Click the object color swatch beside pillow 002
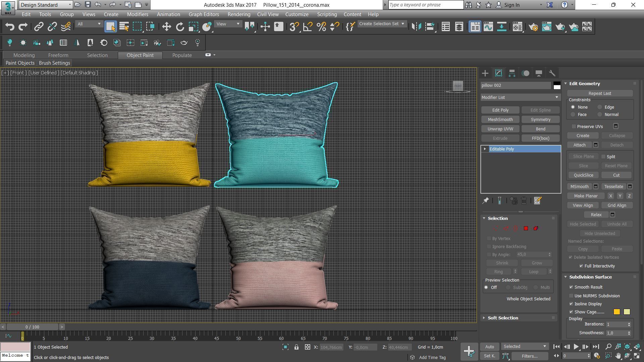The height and width of the screenshot is (362, 644). [557, 85]
